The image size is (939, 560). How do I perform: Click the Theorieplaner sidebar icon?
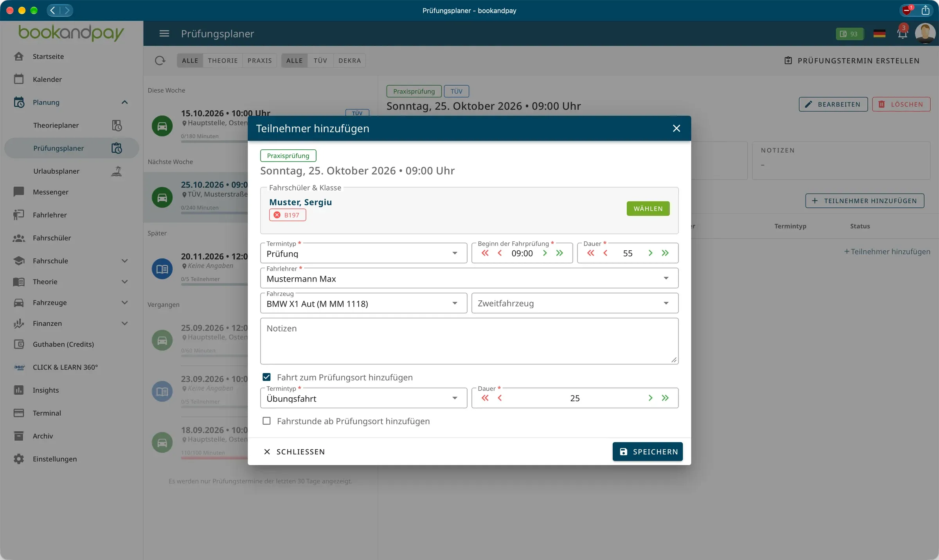point(117,126)
